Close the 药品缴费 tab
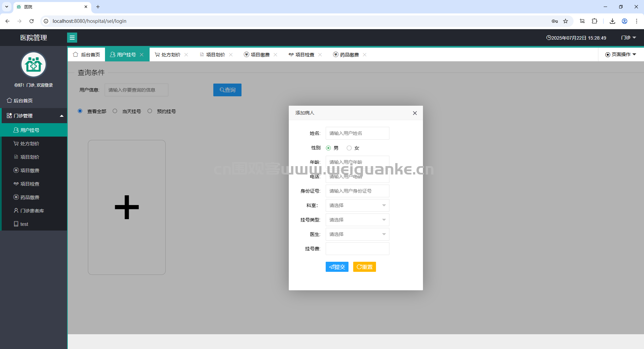This screenshot has width=644, height=349. [x=365, y=55]
